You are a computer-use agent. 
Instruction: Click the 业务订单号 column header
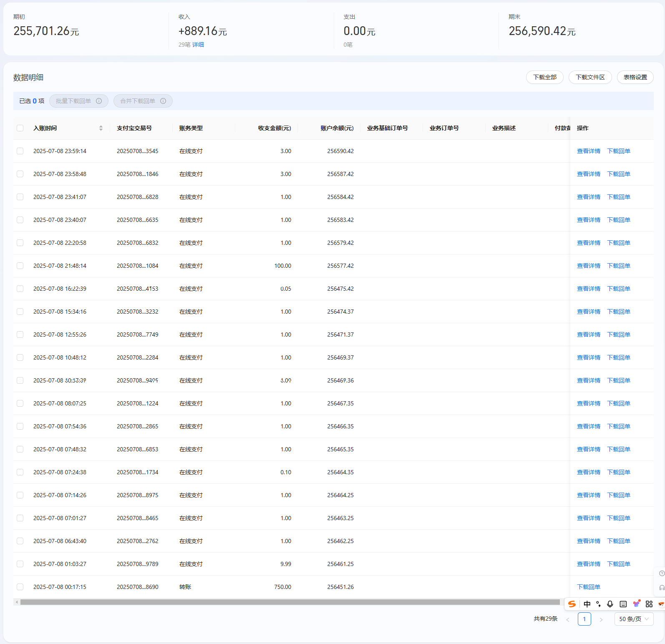[444, 128]
